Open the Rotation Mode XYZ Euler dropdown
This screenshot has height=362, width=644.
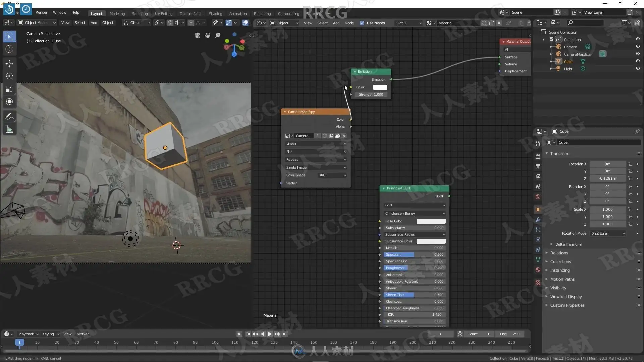608,233
